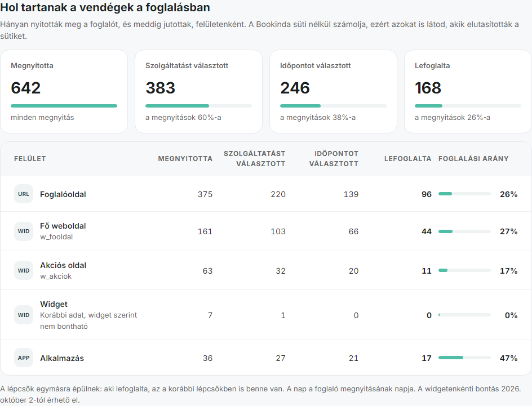
Task: Click the 96 cell in the Foglalóoldal row
Action: (x=427, y=194)
